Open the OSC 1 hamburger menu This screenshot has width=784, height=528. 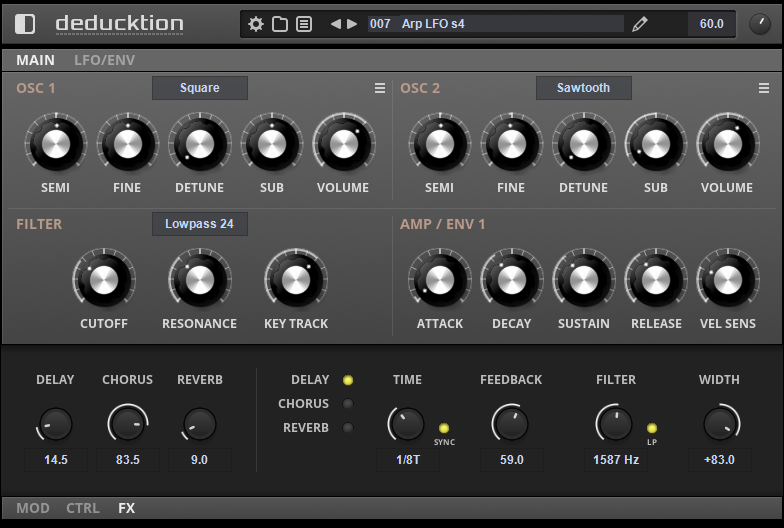[380, 88]
